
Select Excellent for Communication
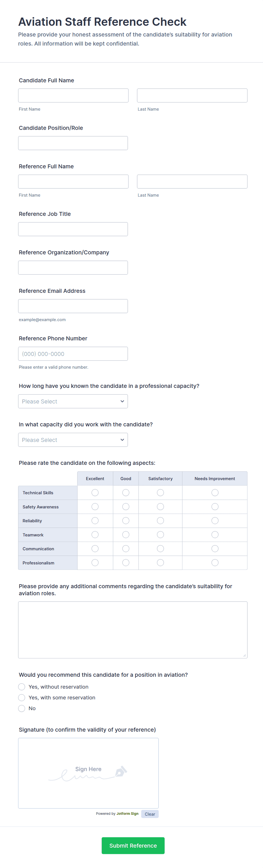coord(95,549)
